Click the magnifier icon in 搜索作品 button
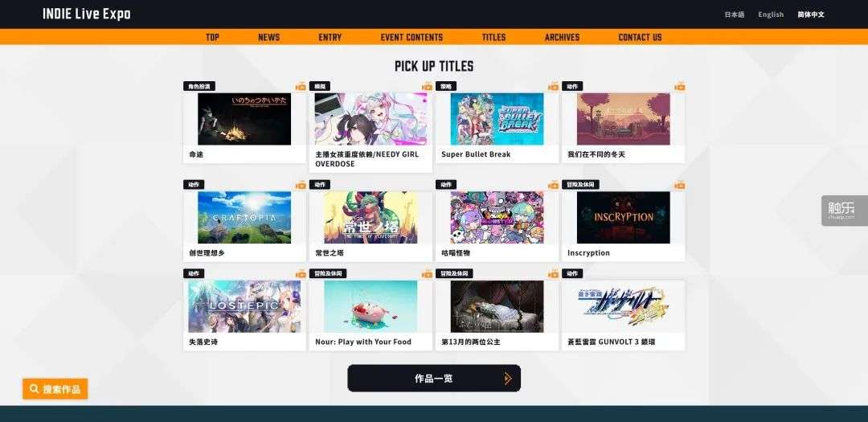868x422 pixels. (x=35, y=389)
